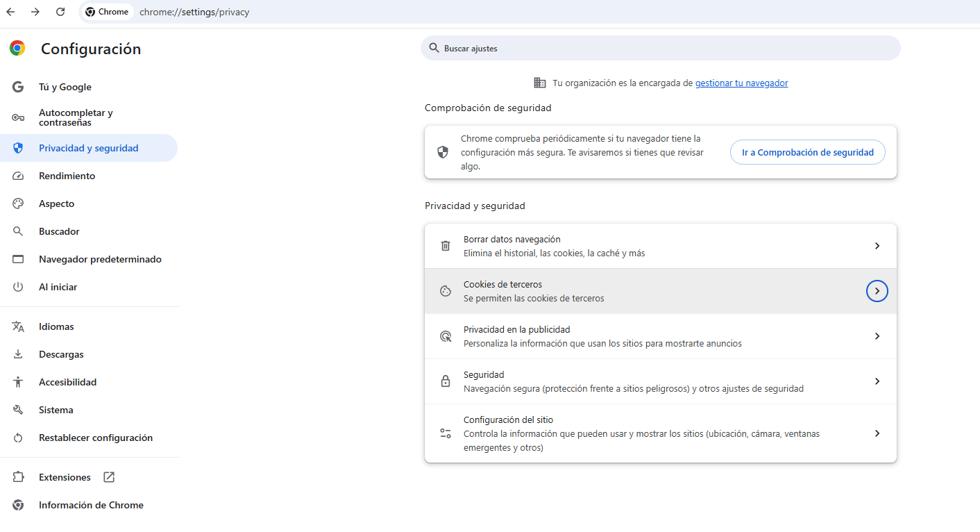Click the sliders icon for Configuración del sitio

tap(446, 433)
